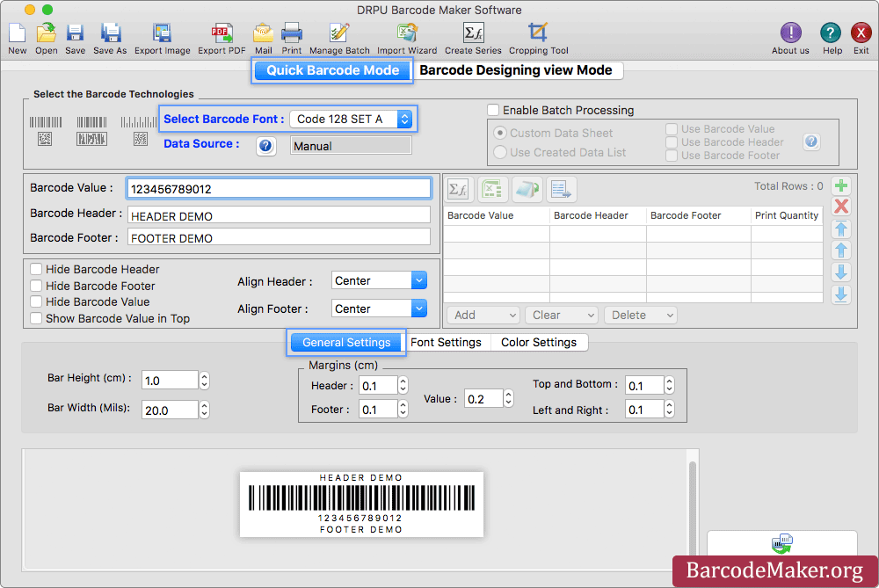Image resolution: width=879 pixels, height=588 pixels.
Task: Click the export data list icon above the table
Action: [x=561, y=190]
